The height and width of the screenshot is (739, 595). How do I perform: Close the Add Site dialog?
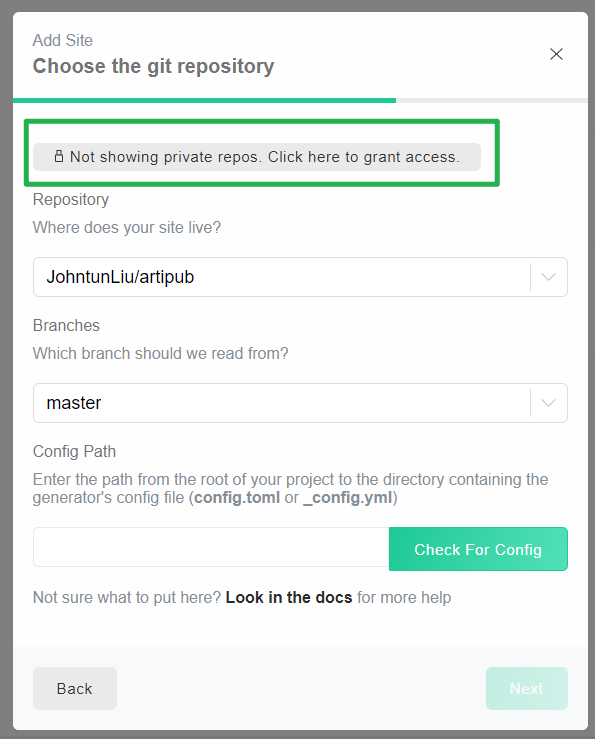click(x=556, y=54)
